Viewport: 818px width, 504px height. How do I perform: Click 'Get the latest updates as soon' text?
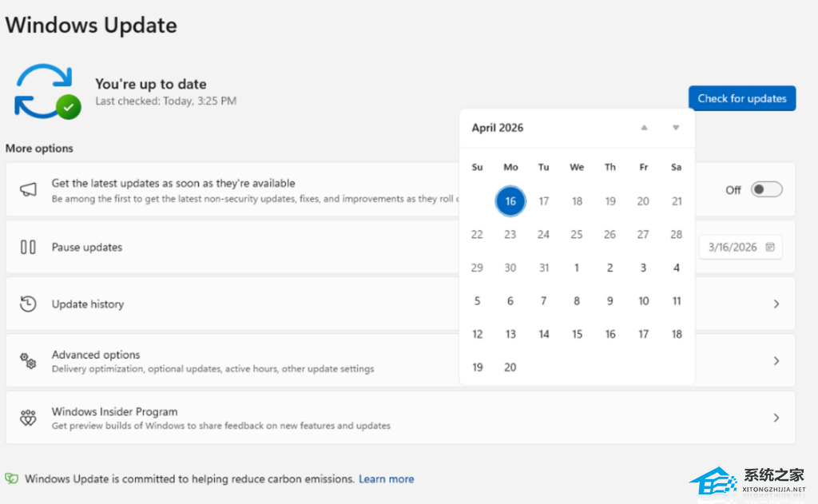pyautogui.click(x=173, y=183)
